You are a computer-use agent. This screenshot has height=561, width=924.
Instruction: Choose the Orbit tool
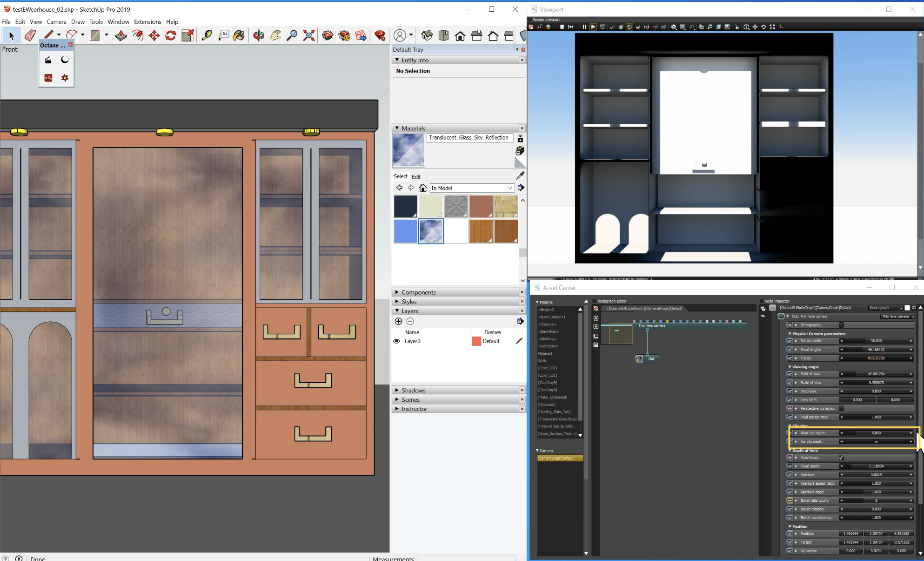pyautogui.click(x=259, y=35)
